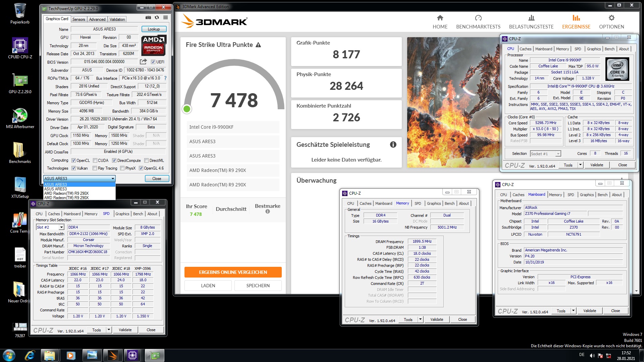Click Lookup button in GPU-Z
644x362 pixels.
coord(154,29)
